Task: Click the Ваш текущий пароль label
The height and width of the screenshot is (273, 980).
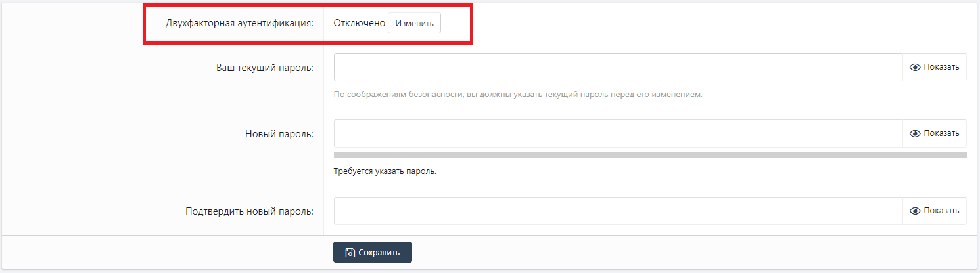Action: tap(265, 67)
